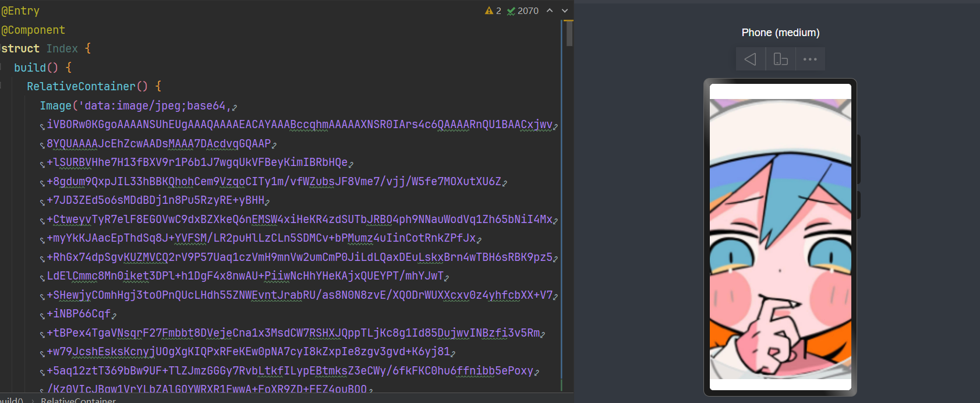Click the struct keyword
Screen dimensions: 980x403
(20, 48)
